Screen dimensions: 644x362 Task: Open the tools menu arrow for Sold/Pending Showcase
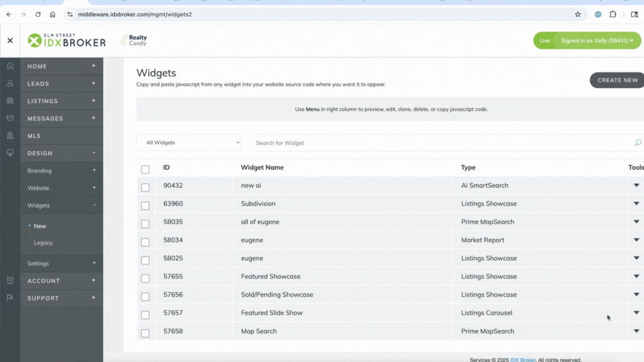coord(636,294)
